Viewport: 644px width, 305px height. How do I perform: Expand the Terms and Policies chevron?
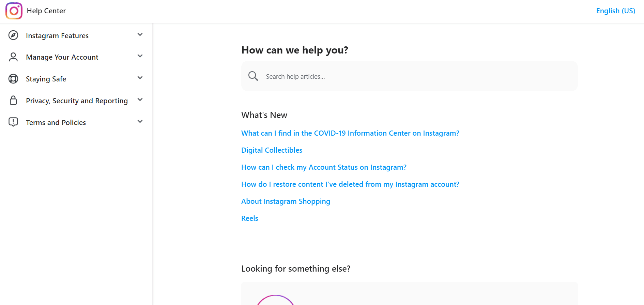point(140,121)
